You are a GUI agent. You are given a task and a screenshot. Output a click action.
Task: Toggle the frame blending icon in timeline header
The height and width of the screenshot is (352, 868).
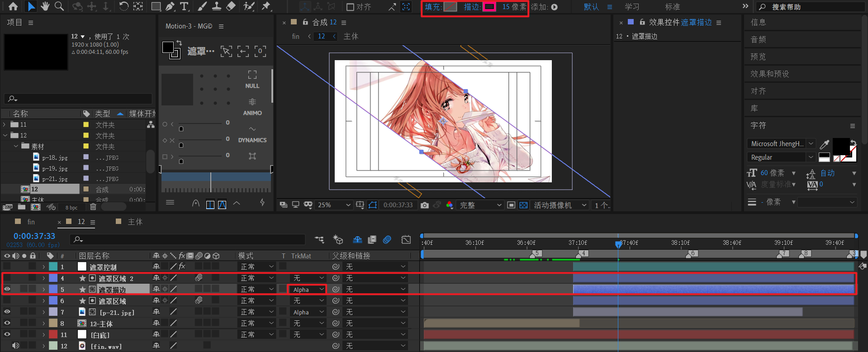pos(372,239)
